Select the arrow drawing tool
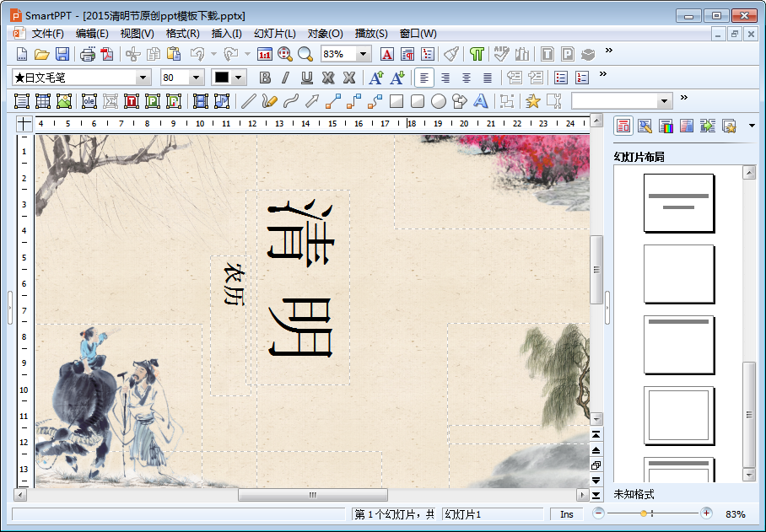 pyautogui.click(x=311, y=101)
